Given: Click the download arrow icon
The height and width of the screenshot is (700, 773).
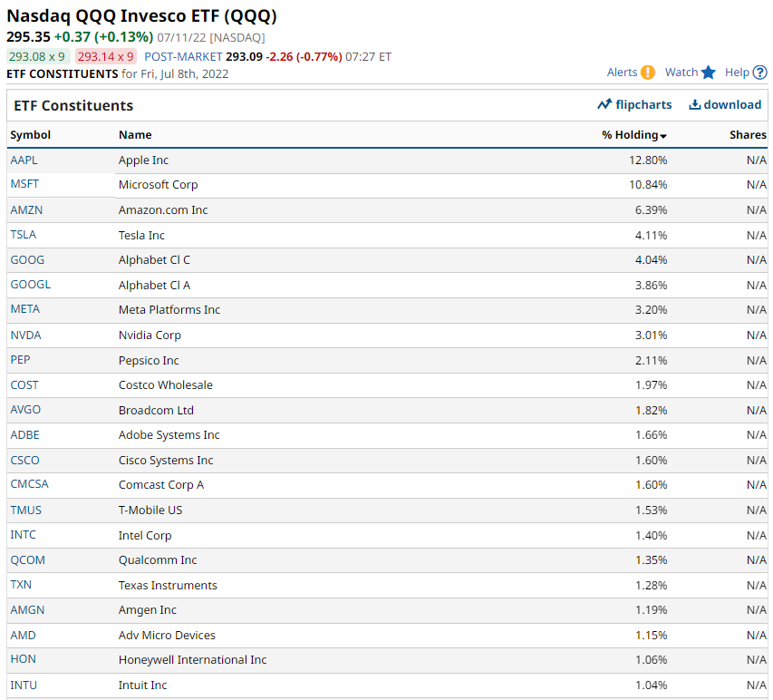Looking at the screenshot, I should (695, 104).
